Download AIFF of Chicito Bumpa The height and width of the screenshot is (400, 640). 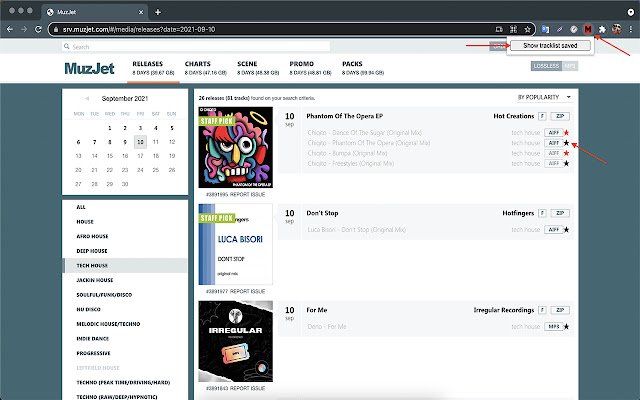[553, 153]
